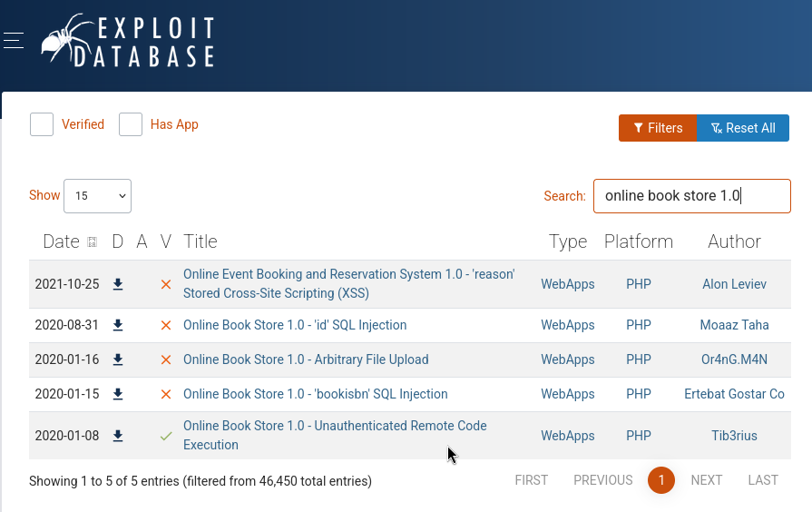The image size is (812, 512).
Task: Open author Tib3rius
Action: (x=734, y=436)
